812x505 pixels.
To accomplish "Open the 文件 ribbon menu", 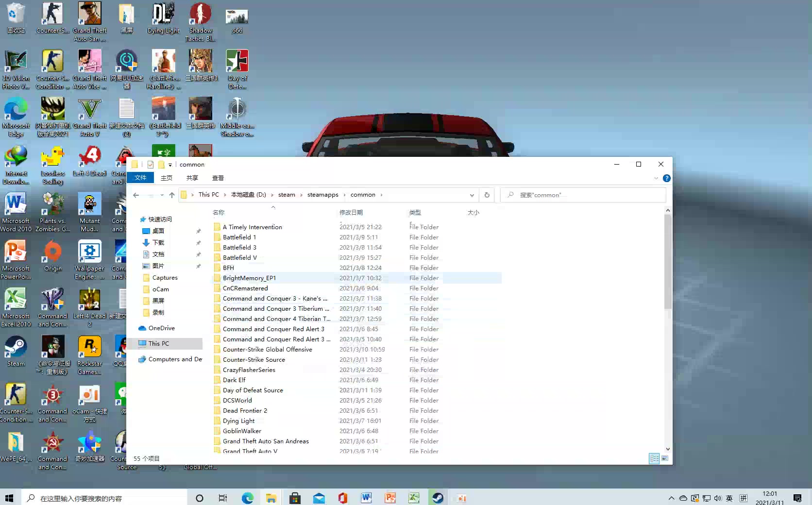I will (x=140, y=178).
